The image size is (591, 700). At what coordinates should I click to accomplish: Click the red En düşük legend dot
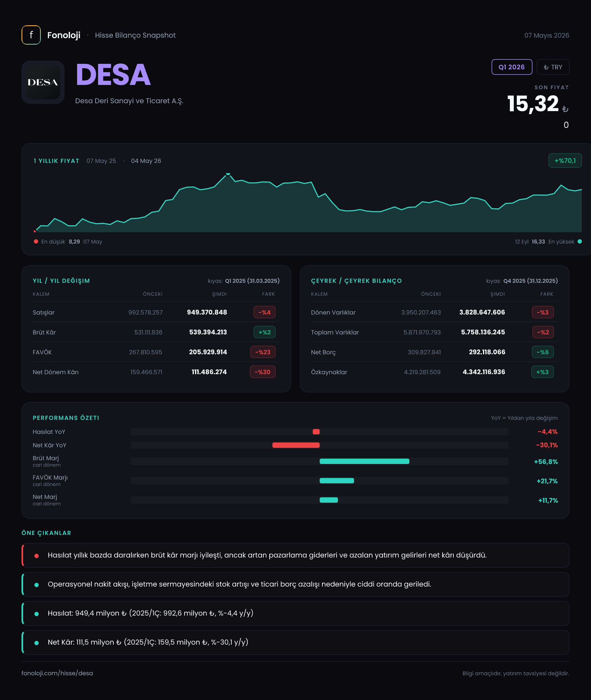click(36, 241)
